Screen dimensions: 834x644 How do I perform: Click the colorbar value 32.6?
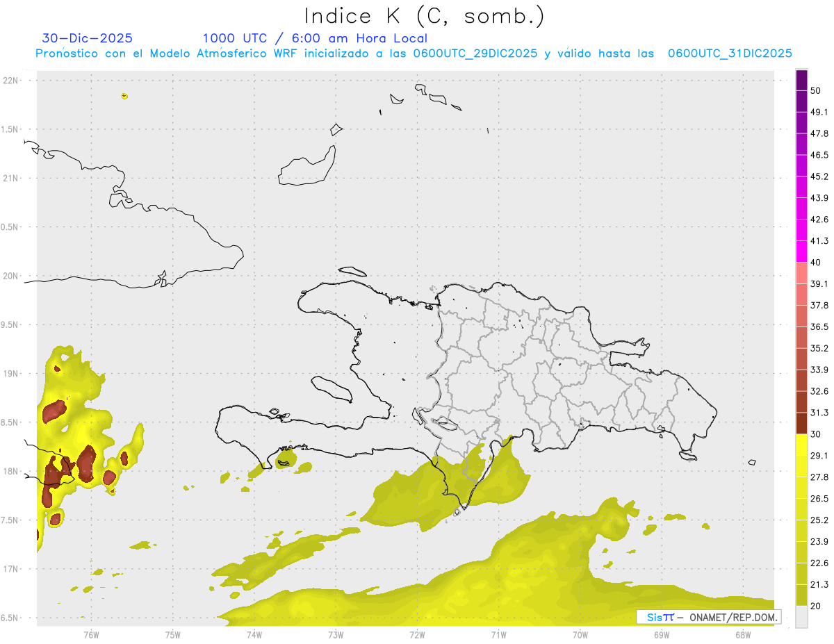(820, 392)
